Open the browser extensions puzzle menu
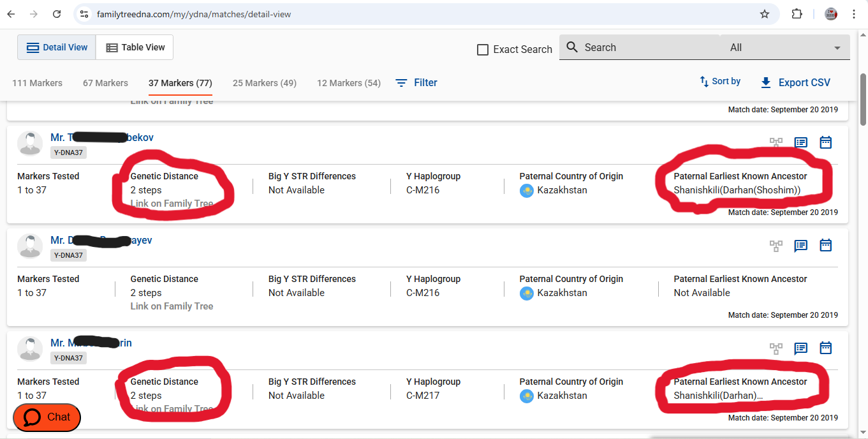This screenshot has height=439, width=868. 797,14
